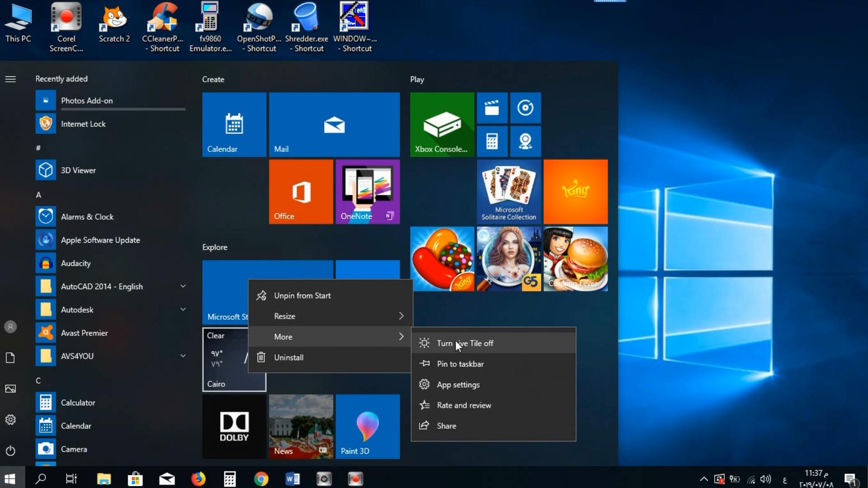Click the Start menu hamburger icon
This screenshot has height=488, width=868.
[x=10, y=79]
